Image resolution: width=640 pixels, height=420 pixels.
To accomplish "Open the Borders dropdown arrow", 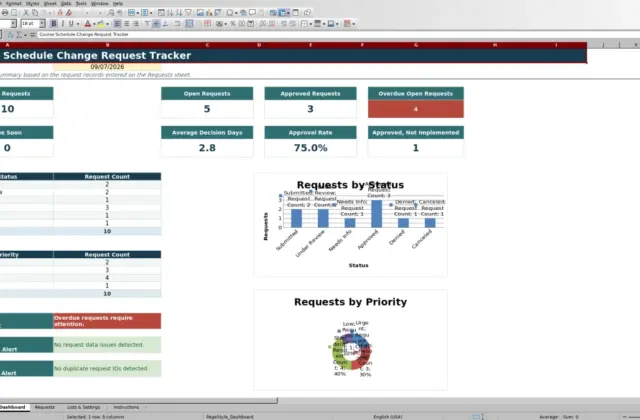I will [x=311, y=24].
